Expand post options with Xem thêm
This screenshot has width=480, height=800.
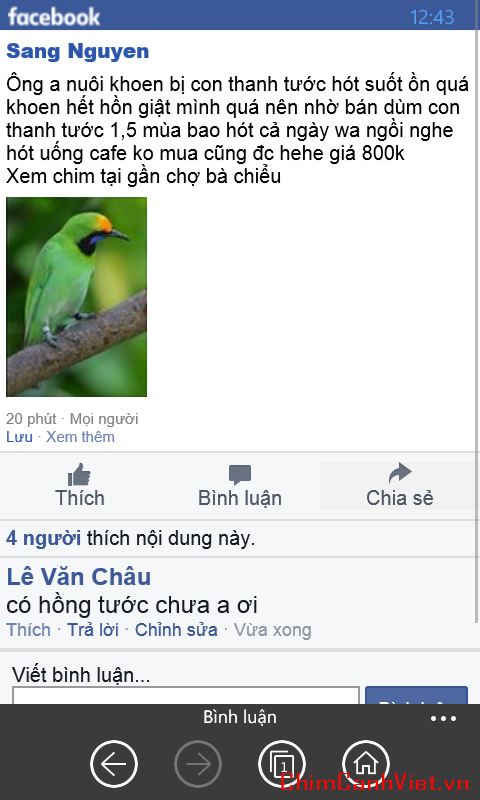(80, 437)
